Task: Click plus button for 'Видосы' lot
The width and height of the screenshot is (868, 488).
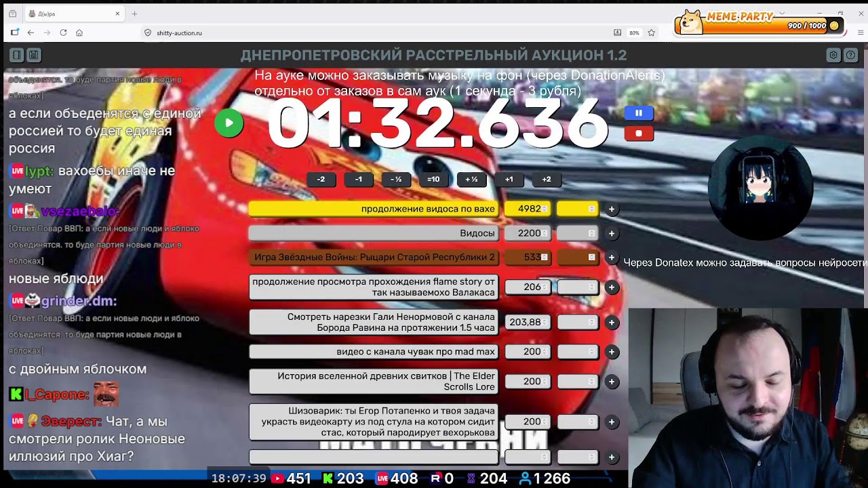Action: click(x=612, y=233)
